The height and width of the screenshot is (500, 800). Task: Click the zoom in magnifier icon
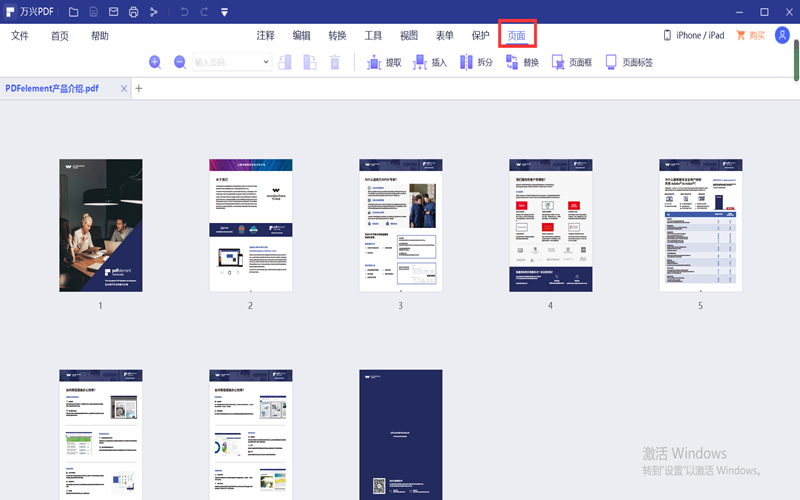click(155, 62)
